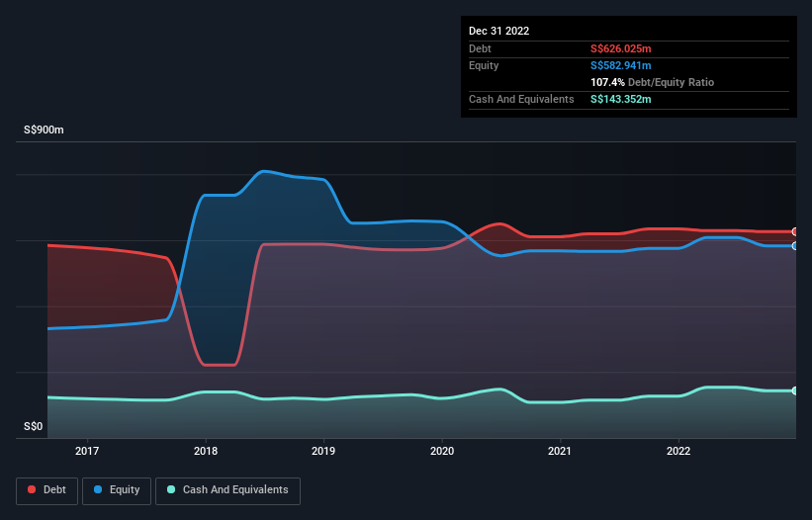This screenshot has height=520, width=812.
Task: Click the Debt value S$626.025m
Action: pos(621,48)
